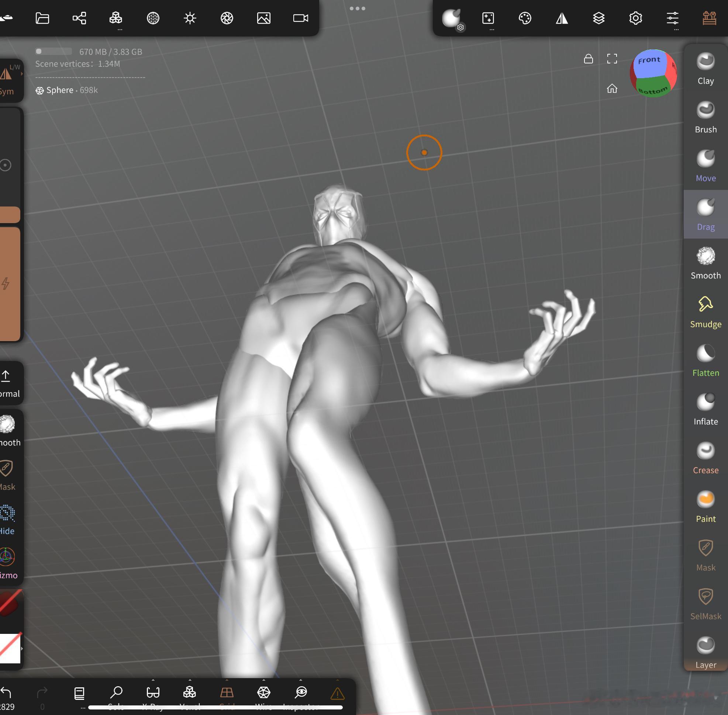
Task: Click the left Hide shortcut button
Action: pos(7,520)
